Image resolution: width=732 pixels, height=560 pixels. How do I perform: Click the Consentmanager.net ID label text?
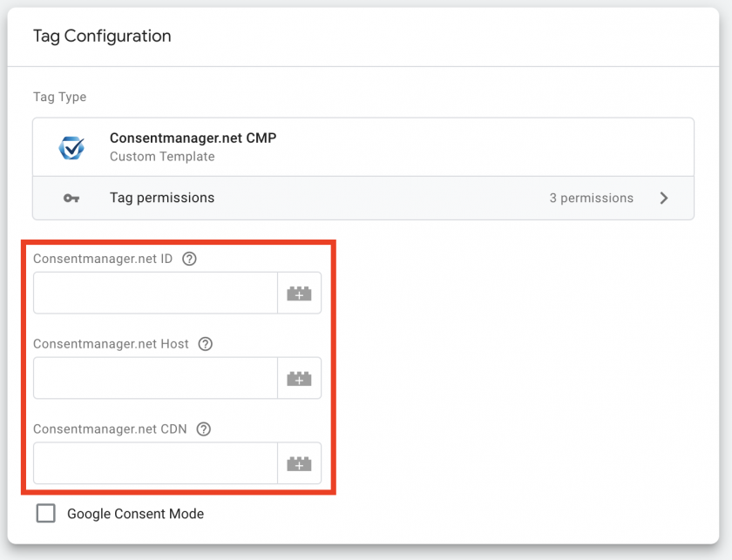point(103,259)
